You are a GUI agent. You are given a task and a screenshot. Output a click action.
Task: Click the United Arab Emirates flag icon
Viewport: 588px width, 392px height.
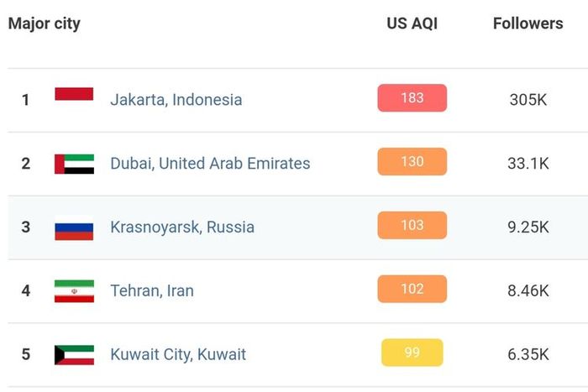coord(74,164)
